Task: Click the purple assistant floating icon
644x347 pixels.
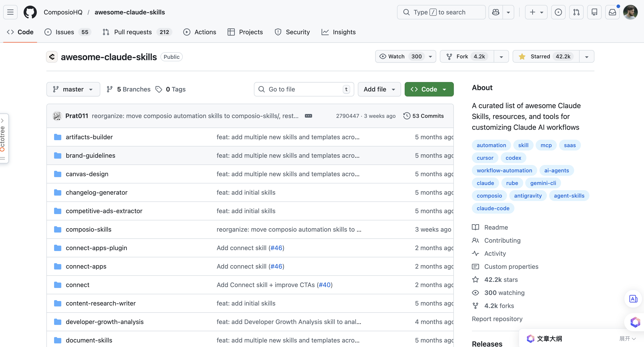Action: pyautogui.click(x=635, y=322)
